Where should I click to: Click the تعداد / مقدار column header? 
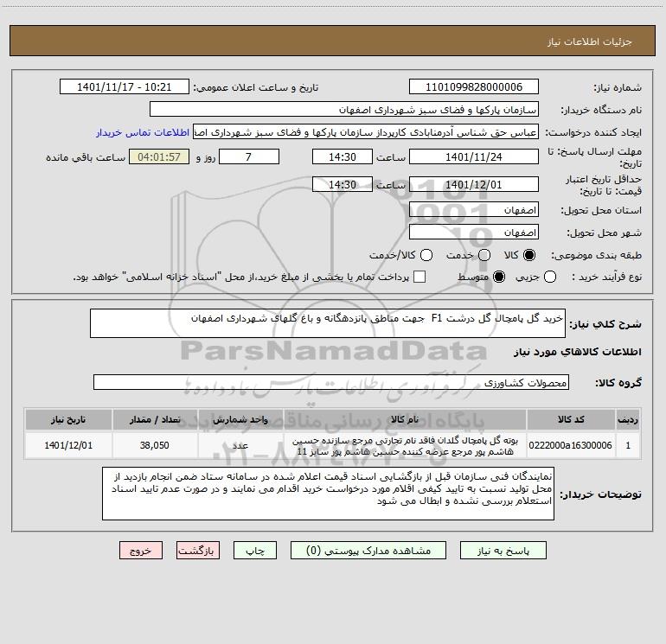coord(155,419)
